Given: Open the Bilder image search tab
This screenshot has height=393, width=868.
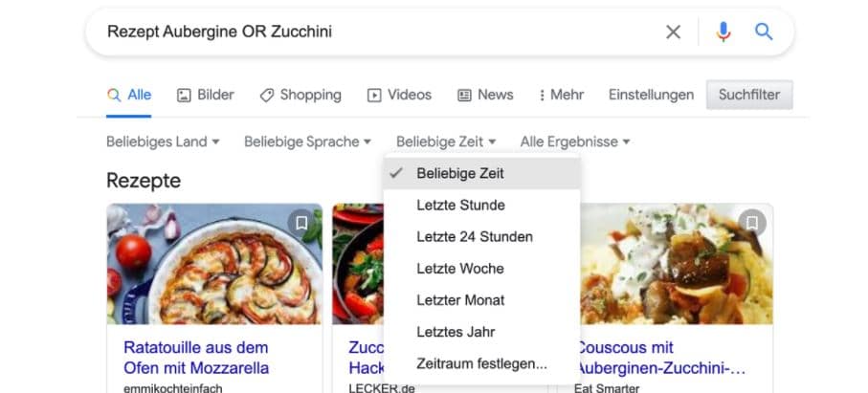Looking at the screenshot, I should tap(205, 95).
